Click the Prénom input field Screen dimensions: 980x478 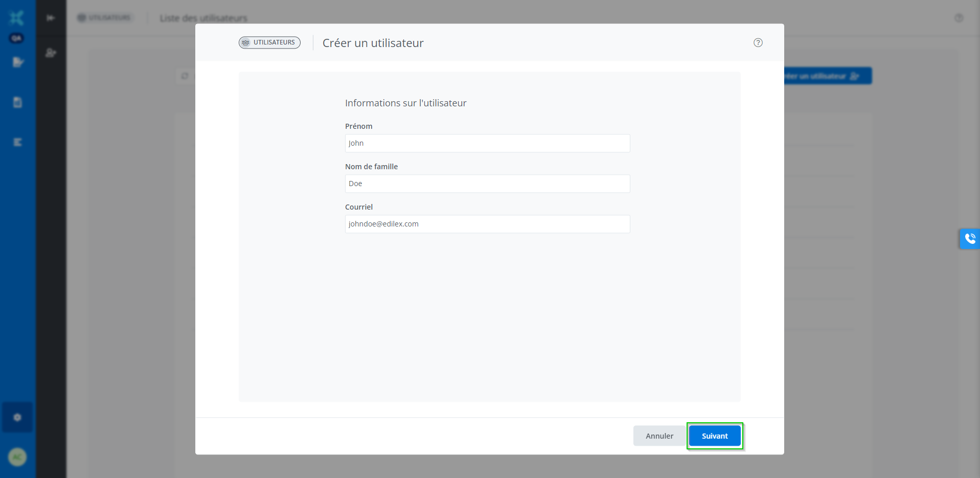point(487,143)
